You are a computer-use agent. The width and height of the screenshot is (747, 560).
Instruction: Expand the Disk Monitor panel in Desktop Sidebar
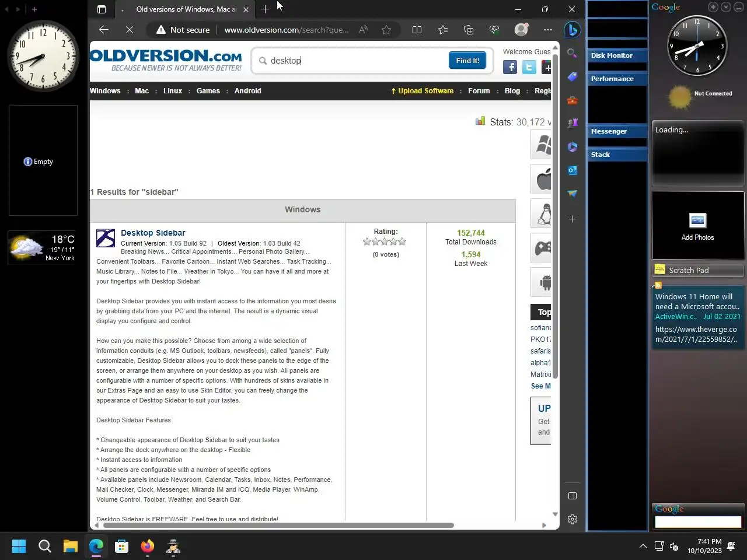tap(617, 55)
